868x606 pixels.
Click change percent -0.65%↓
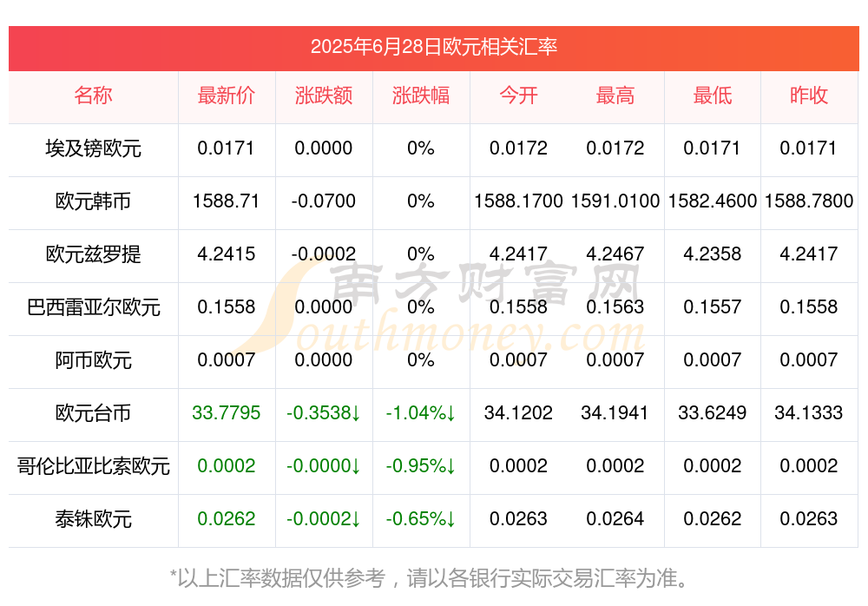pos(421,519)
